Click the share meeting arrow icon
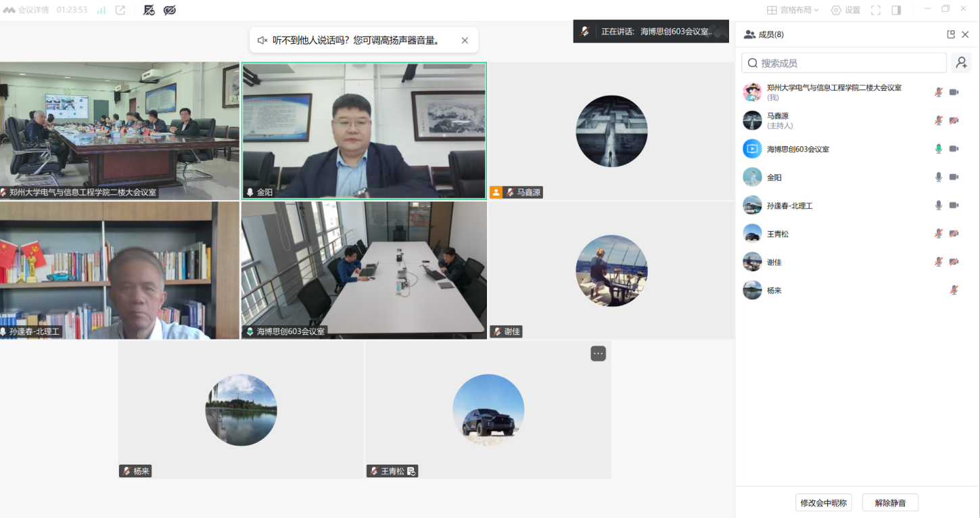Screen dimensions: 980x518 [120, 10]
